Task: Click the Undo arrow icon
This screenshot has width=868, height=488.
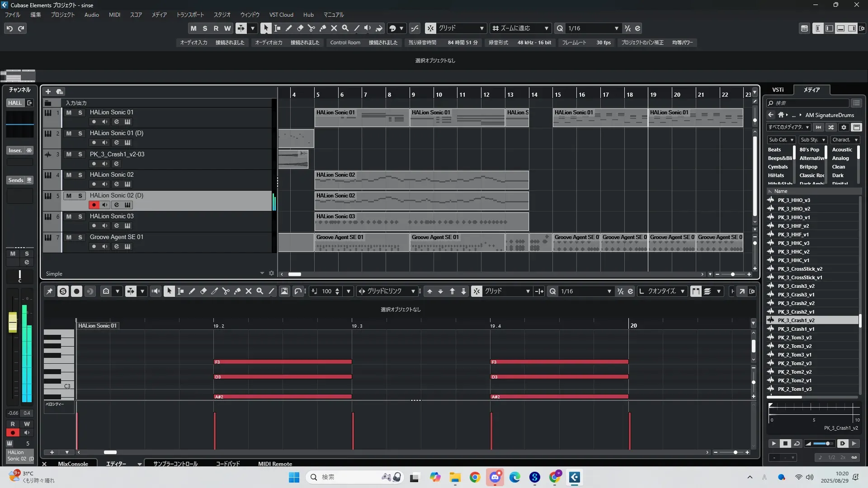Action: 9,28
